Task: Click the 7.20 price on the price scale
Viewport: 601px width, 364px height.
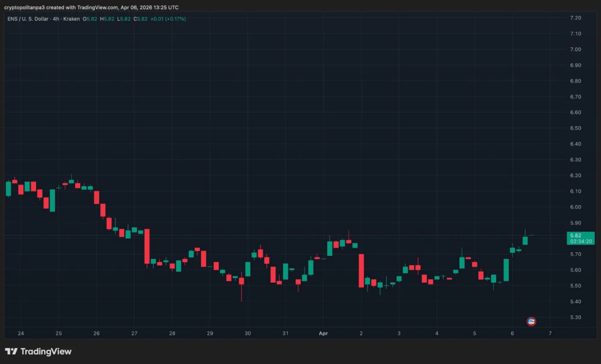Action: coord(575,18)
